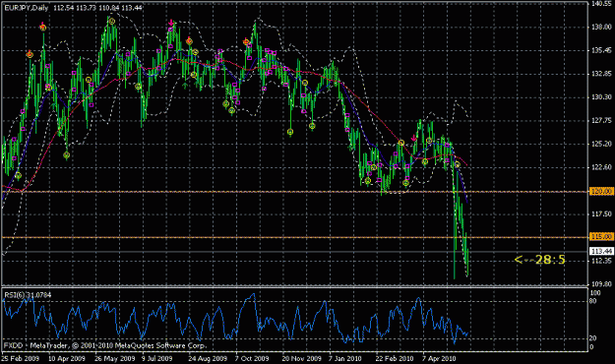Click the 20 Nov 2009 date label
615x364 pixels.
[x=301, y=358]
